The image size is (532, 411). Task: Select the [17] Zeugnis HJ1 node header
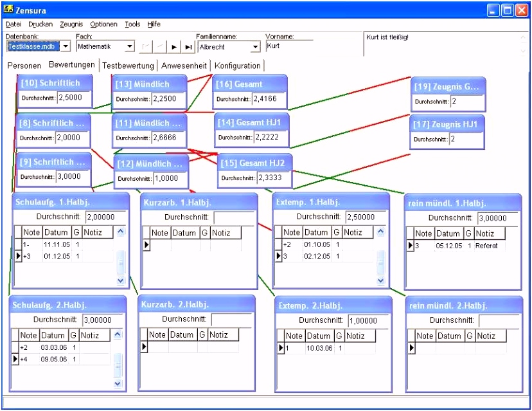tap(447, 124)
